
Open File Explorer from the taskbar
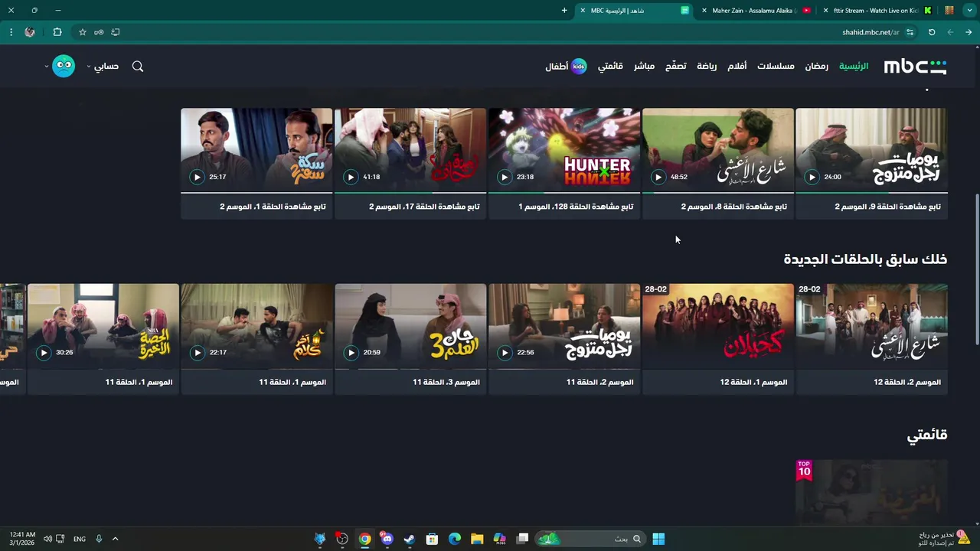tap(477, 539)
